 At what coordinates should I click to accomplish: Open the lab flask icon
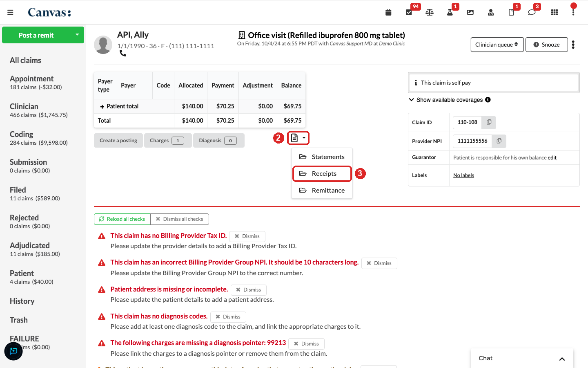tap(450, 12)
